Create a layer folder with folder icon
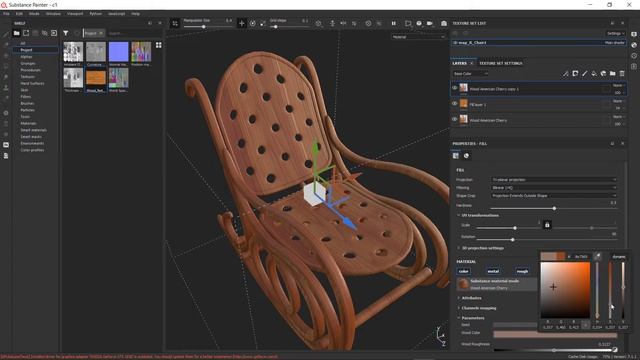Viewport: 640px width, 360px height. pyautogui.click(x=613, y=73)
